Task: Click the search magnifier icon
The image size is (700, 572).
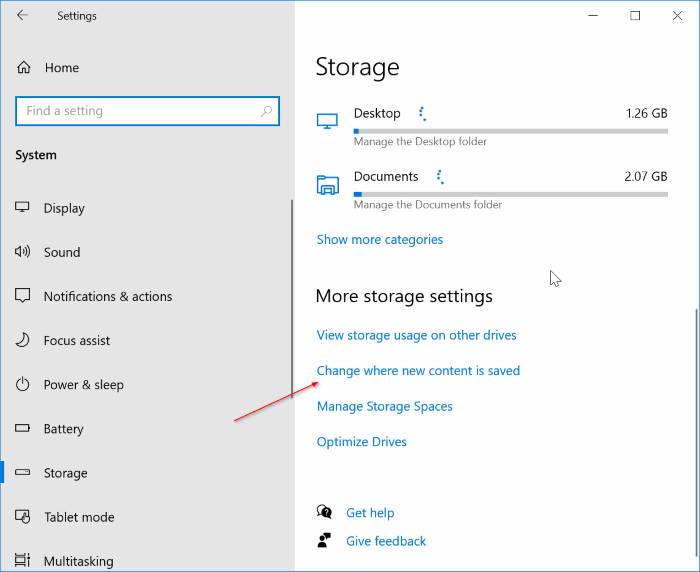Action: pyautogui.click(x=267, y=111)
